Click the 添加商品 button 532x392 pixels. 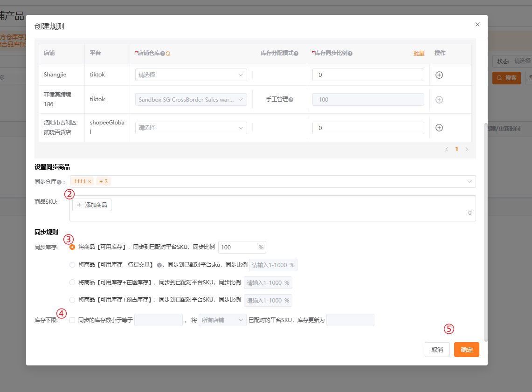[92, 205]
